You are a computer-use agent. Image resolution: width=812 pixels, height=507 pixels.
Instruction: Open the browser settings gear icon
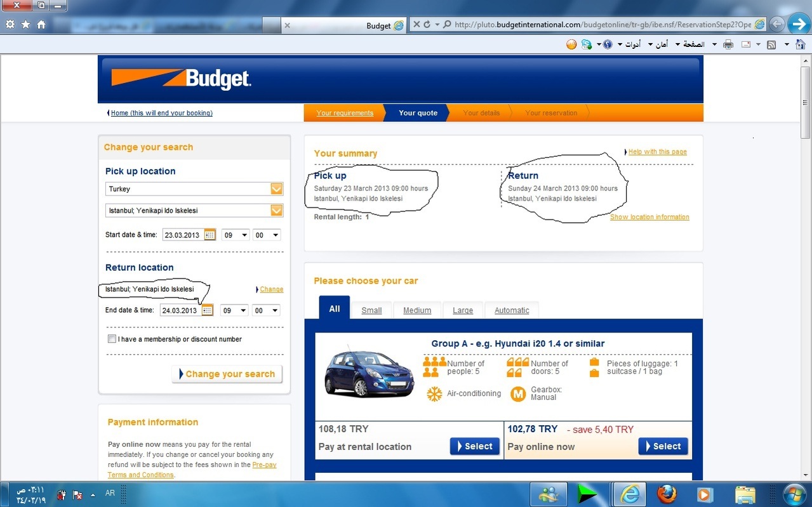pyautogui.click(x=10, y=25)
